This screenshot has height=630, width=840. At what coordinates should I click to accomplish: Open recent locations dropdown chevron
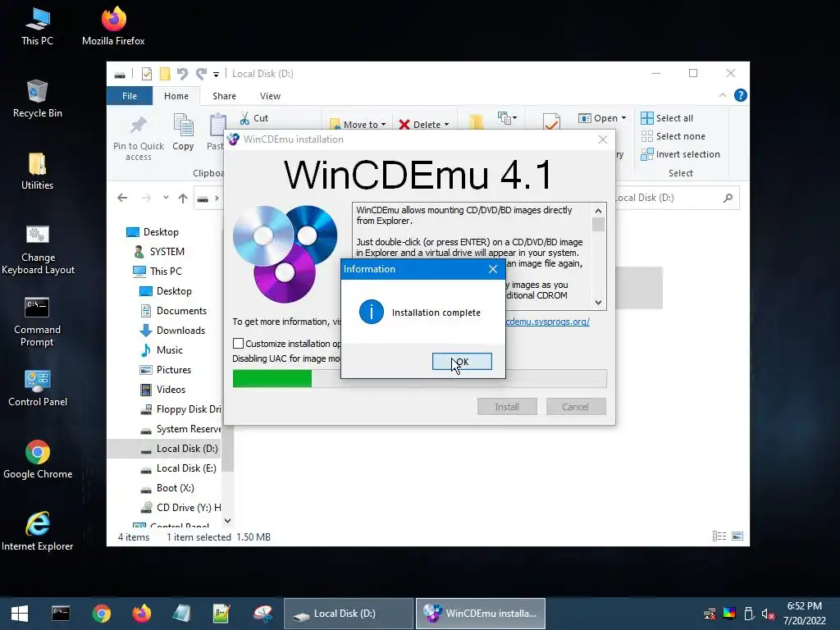[166, 198]
